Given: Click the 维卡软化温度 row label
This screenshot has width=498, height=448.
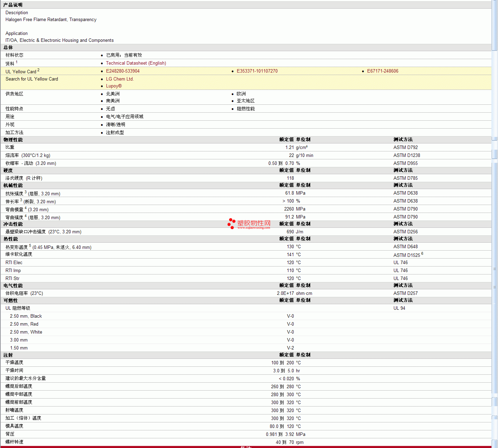Looking at the screenshot, I should pos(19,254).
